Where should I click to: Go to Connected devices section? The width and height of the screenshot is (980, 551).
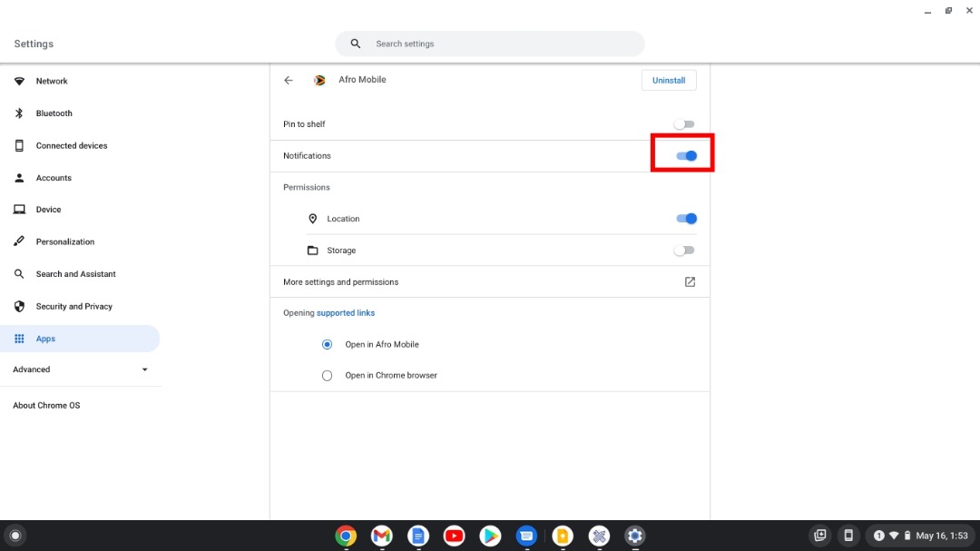pos(80,146)
